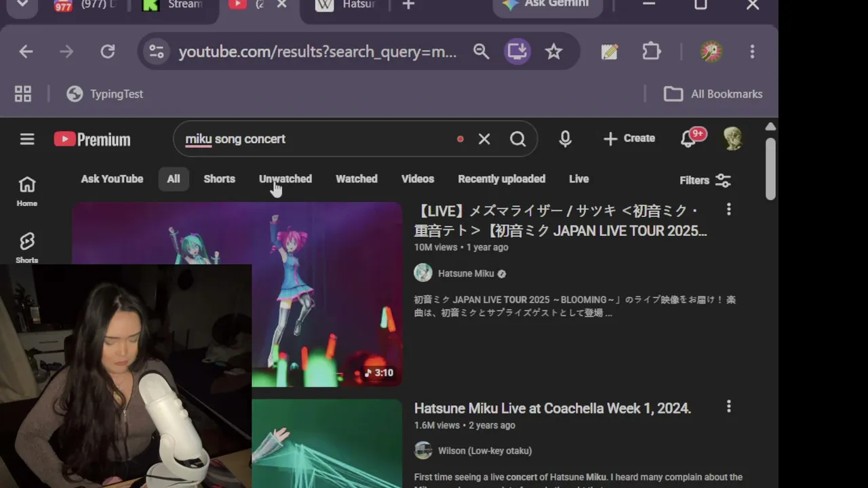Show Recently uploaded results
Viewport: 868px width, 488px height.
click(x=502, y=179)
